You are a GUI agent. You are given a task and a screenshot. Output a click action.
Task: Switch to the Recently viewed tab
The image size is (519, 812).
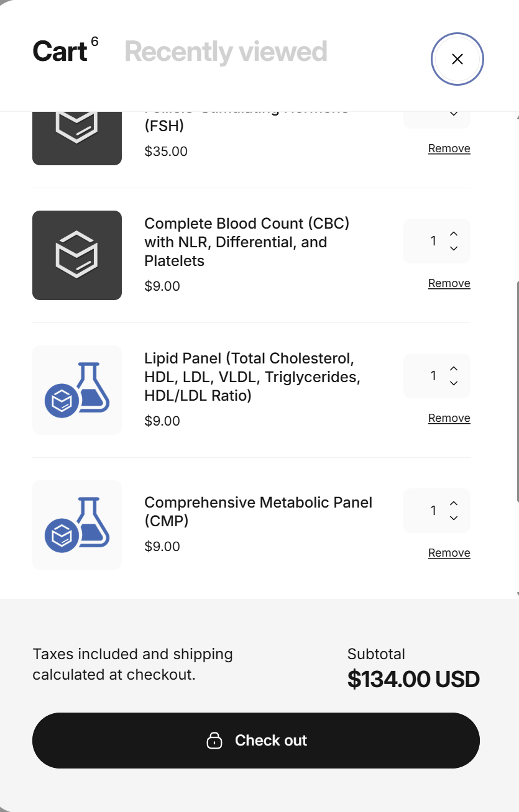tap(226, 52)
